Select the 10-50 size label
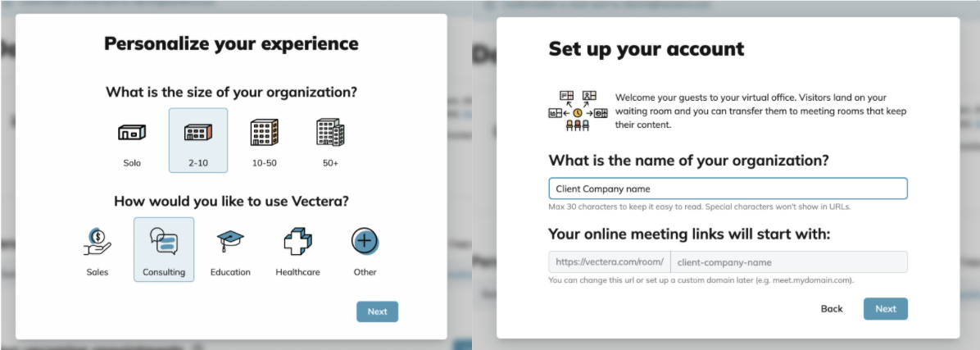The image size is (980, 350). [265, 163]
